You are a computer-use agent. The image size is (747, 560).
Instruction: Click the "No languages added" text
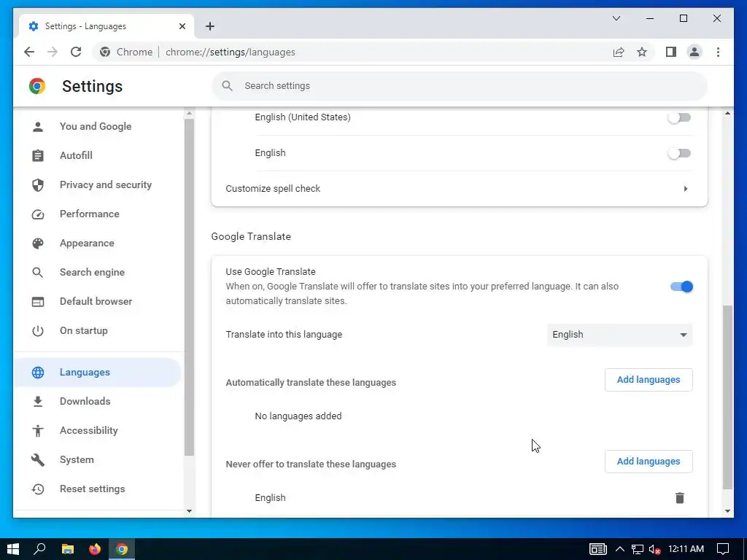(x=298, y=416)
